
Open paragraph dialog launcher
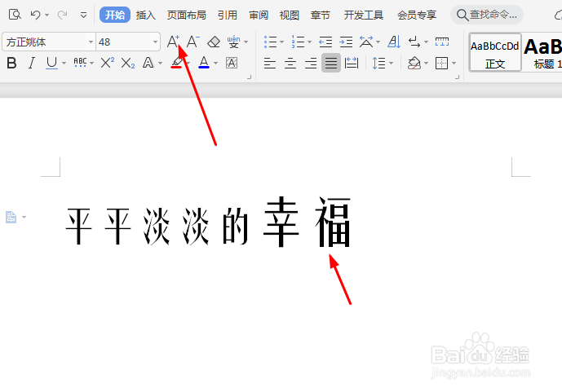(457, 77)
